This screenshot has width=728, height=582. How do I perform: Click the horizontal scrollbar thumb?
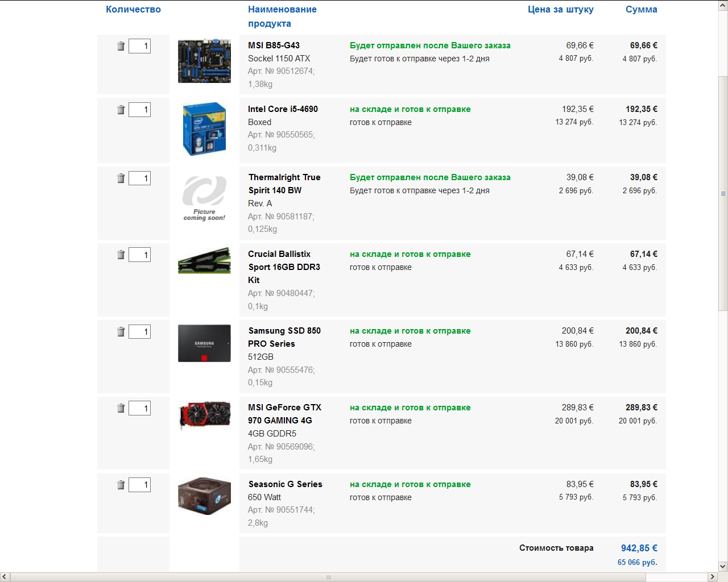(328, 577)
